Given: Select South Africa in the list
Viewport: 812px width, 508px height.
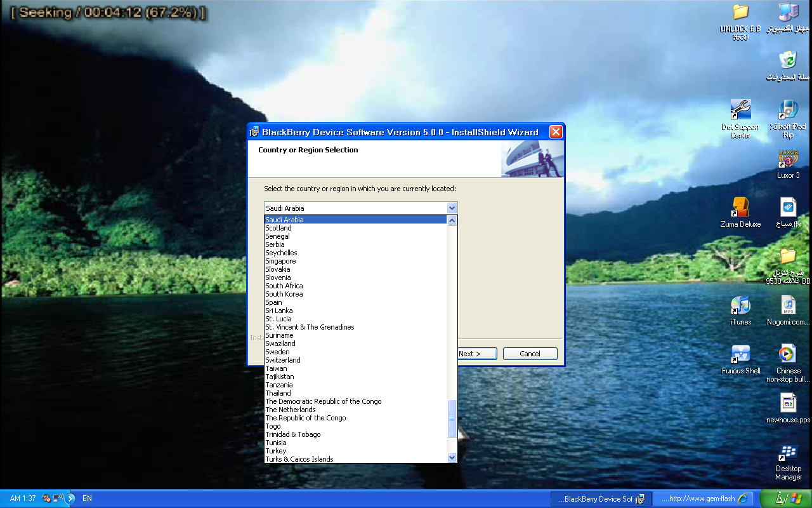Looking at the screenshot, I should coord(356,286).
